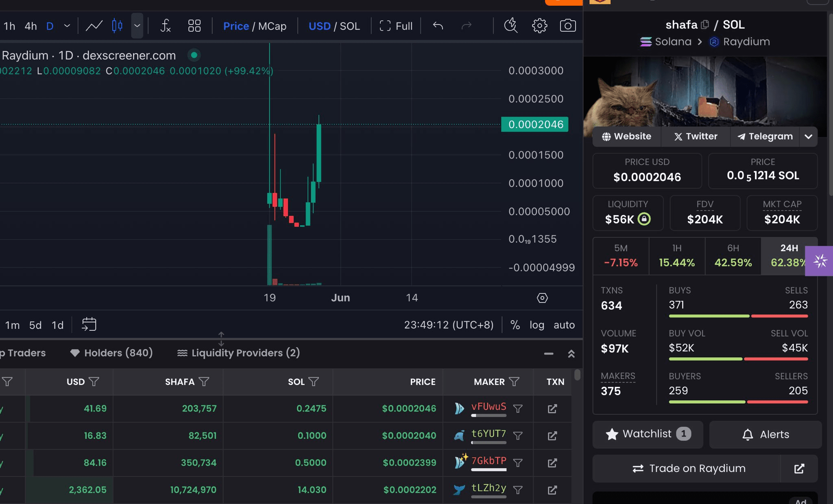Toggle percent scale on chart
The image size is (833, 504).
tap(515, 325)
